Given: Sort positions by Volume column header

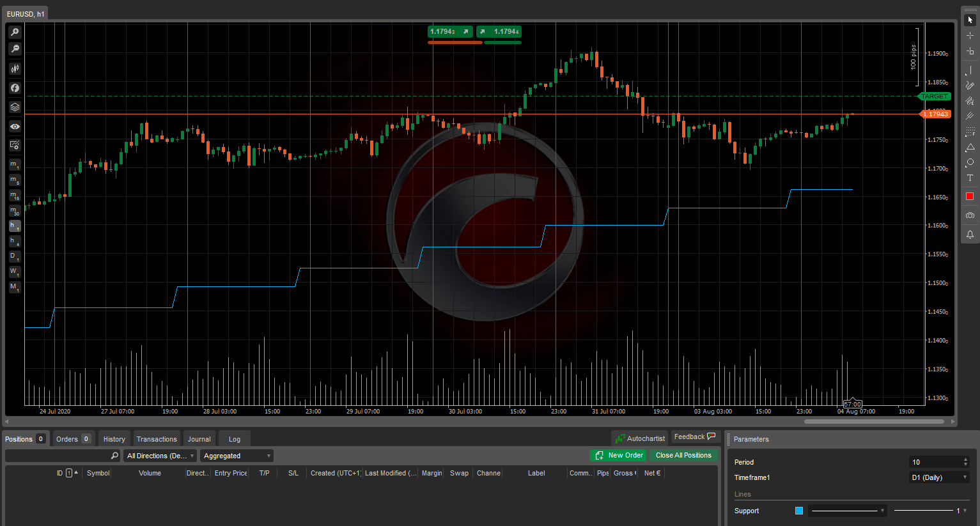Looking at the screenshot, I should (150, 473).
